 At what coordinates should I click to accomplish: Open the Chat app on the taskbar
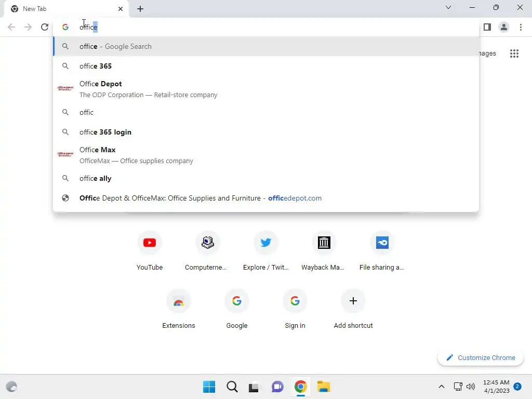pos(277,387)
